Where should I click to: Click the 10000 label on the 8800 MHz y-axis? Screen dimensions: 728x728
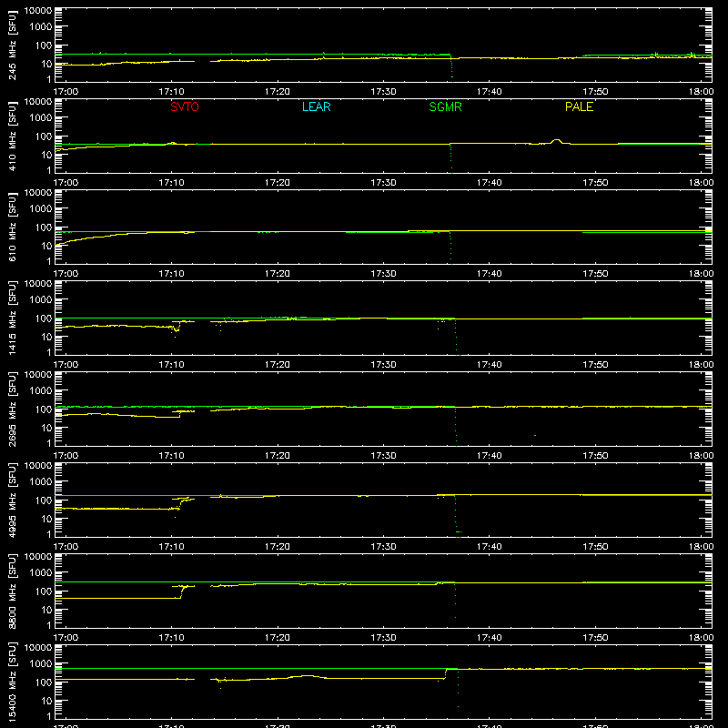coord(38,557)
